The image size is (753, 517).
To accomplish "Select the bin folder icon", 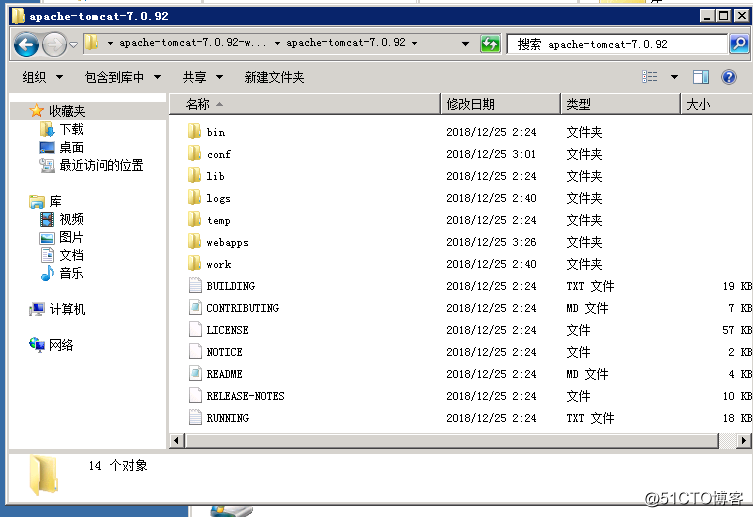I will (x=194, y=131).
